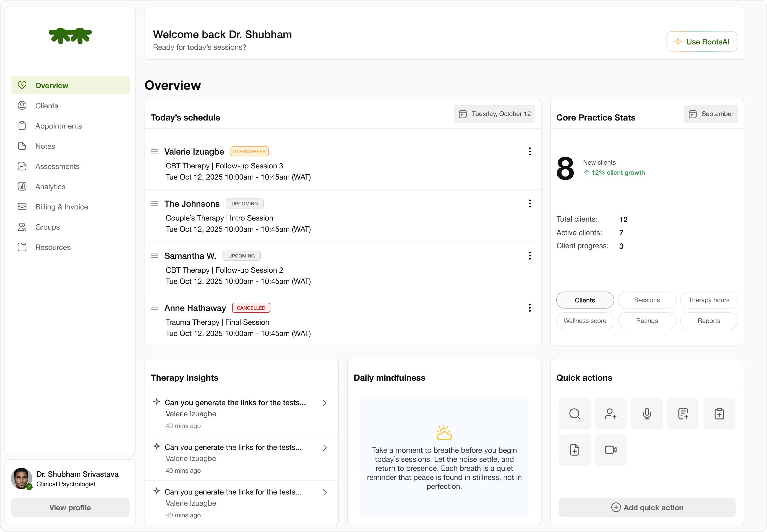Open Billing & Invoice from the sidebar
Screen dimensions: 767x532
[61, 207]
